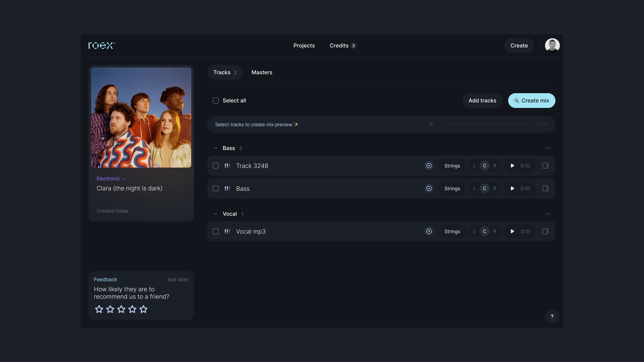Click the roex logo
The height and width of the screenshot is (362, 644).
coord(101,45)
